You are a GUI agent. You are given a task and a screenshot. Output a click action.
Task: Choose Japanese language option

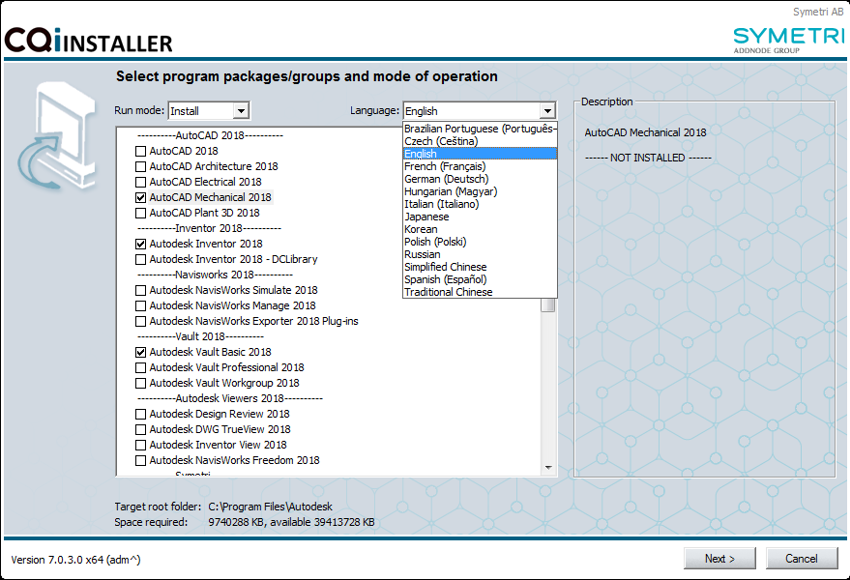(480, 217)
